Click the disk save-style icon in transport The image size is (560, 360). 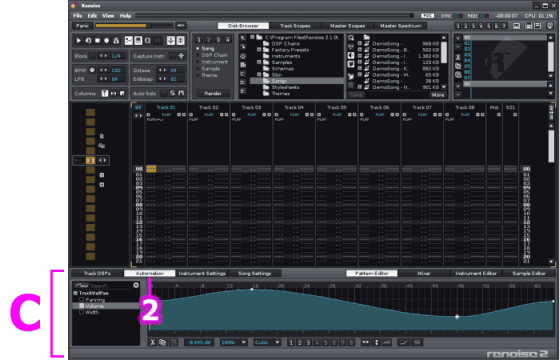tap(138, 41)
